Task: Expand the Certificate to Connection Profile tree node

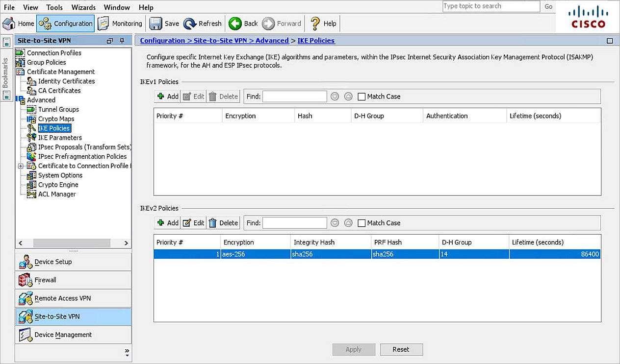Action: [x=20, y=166]
